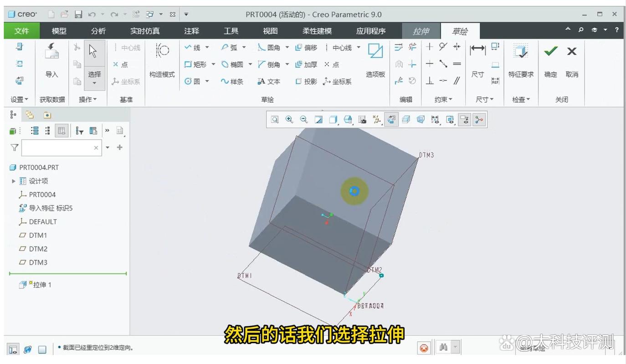Image resolution: width=626 pixels, height=364 pixels.
Task: Select the Line (线) sketch tool
Action: [192, 47]
